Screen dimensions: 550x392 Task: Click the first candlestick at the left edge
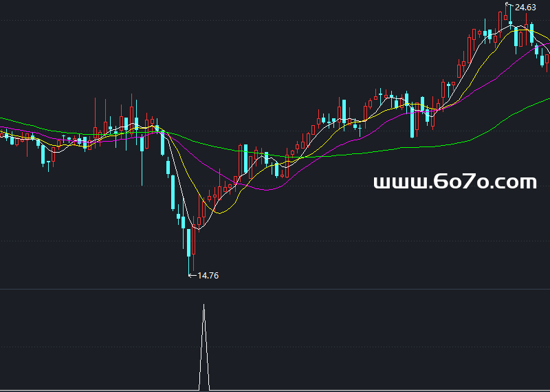(x=2, y=134)
